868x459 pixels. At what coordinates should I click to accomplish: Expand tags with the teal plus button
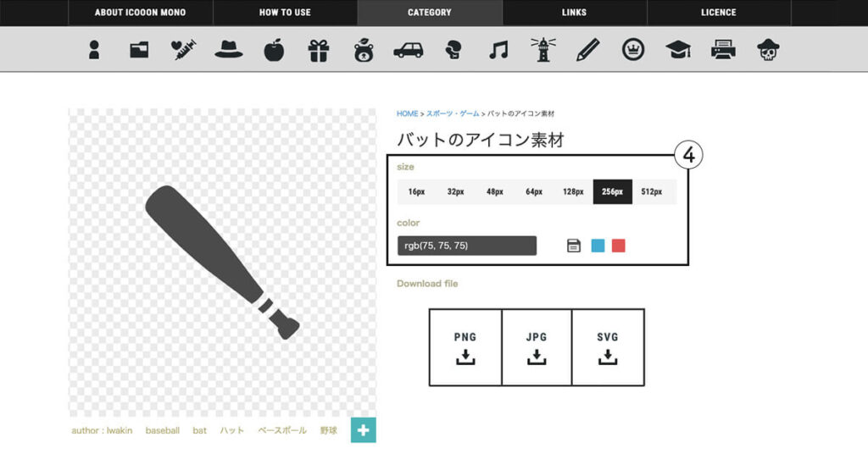tap(363, 430)
